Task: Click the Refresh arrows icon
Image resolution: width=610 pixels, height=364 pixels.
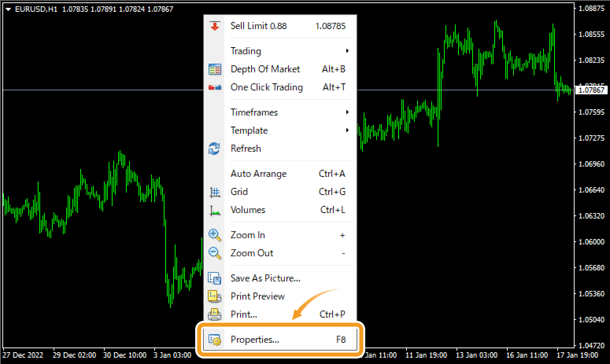Action: 214,149
